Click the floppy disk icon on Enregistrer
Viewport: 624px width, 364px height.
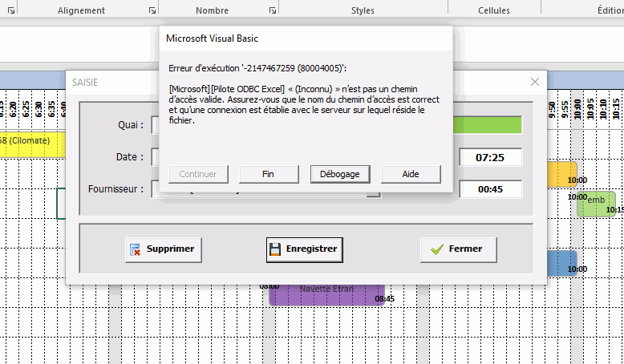pyautogui.click(x=275, y=249)
